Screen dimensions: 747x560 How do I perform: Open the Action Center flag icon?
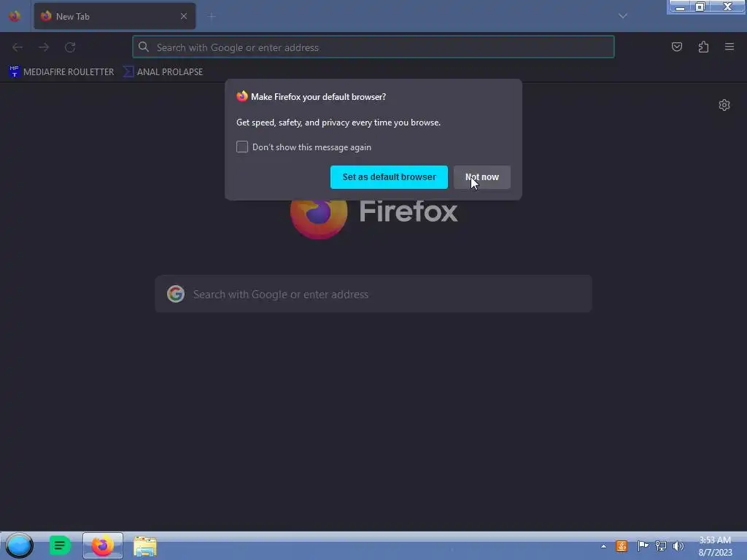(x=643, y=546)
